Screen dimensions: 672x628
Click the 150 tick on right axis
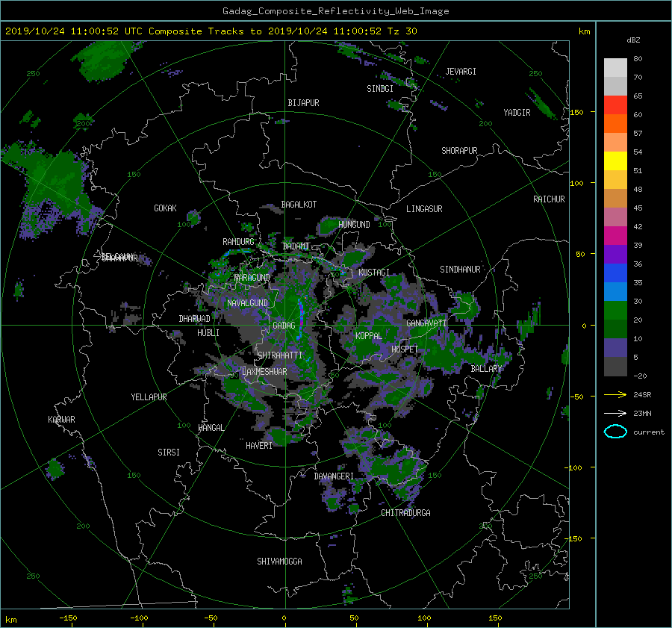[x=577, y=112]
